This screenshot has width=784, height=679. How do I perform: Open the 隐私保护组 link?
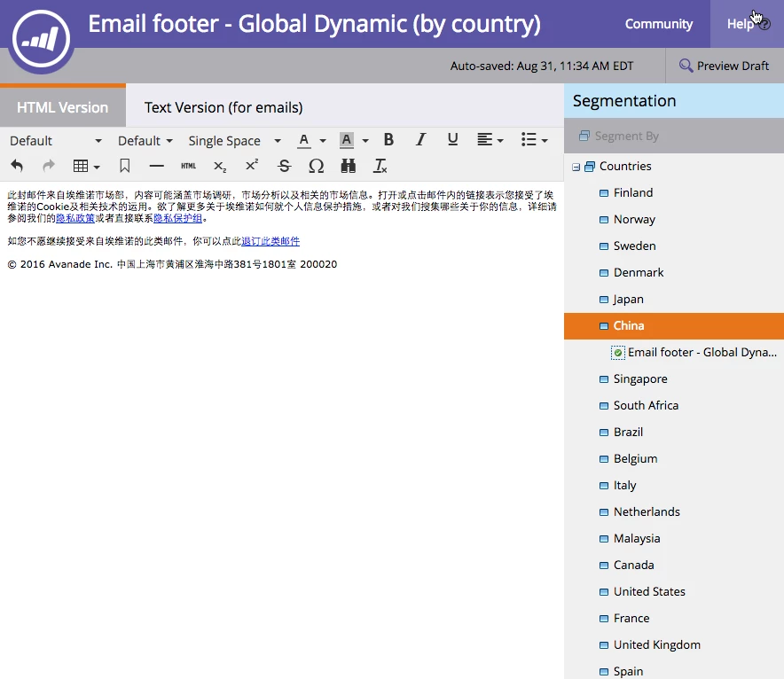click(x=177, y=218)
